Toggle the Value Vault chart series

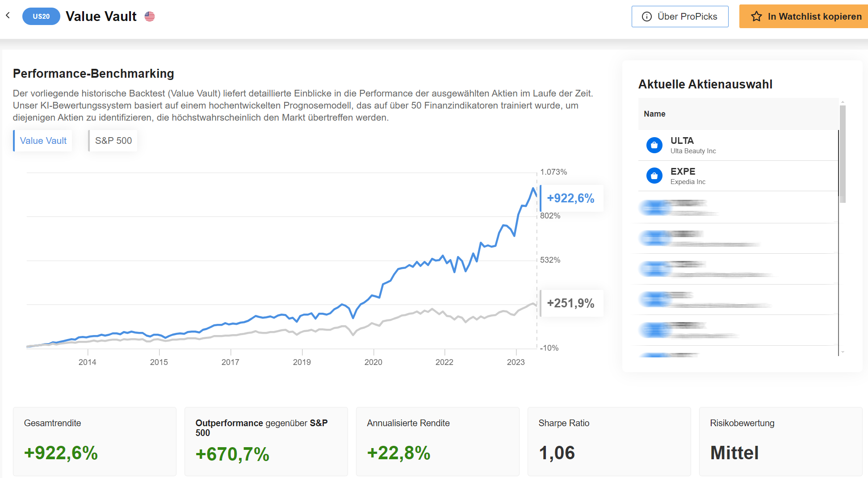coord(43,141)
